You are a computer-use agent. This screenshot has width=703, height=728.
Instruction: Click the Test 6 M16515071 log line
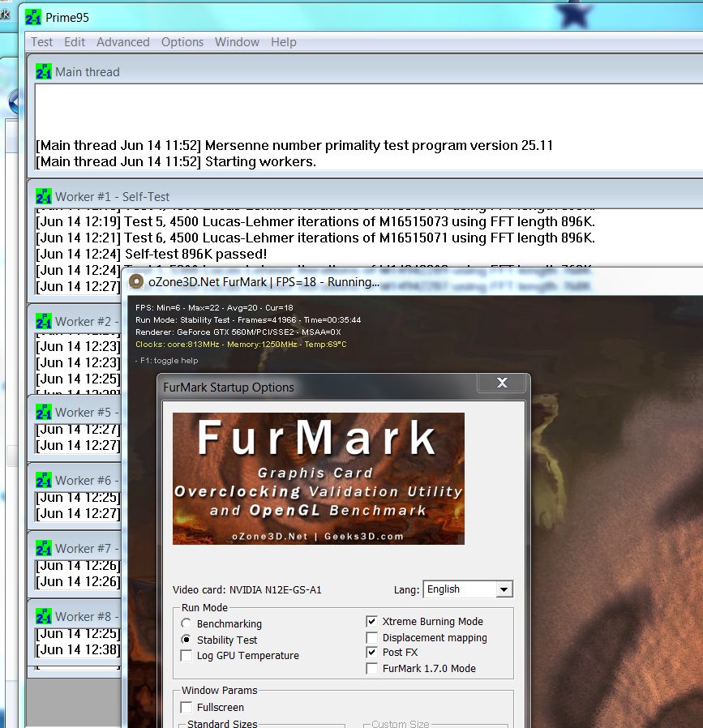[x=315, y=238]
